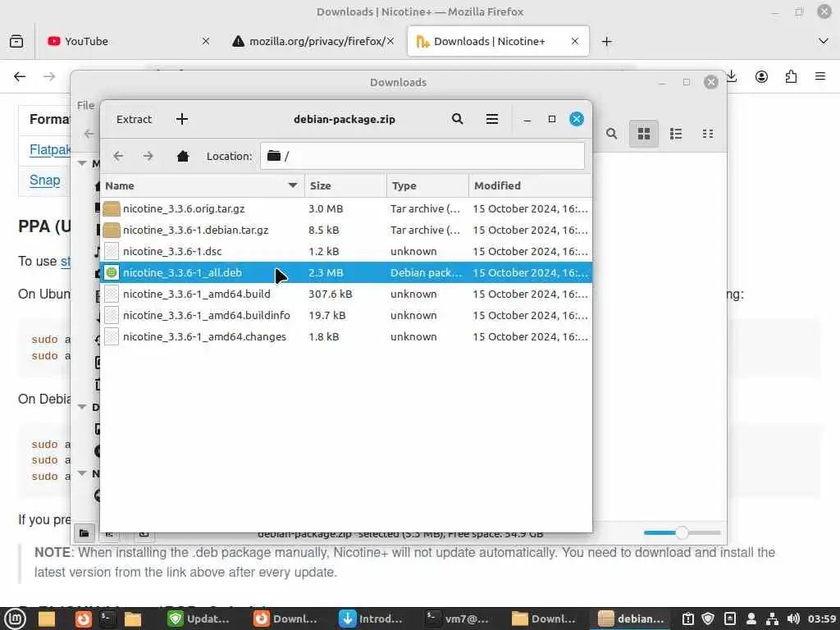Switch Downloads window to icon grid view

pyautogui.click(x=643, y=134)
